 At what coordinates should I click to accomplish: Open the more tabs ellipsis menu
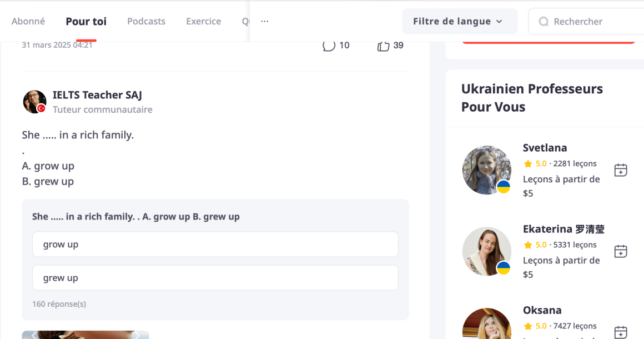pos(265,22)
